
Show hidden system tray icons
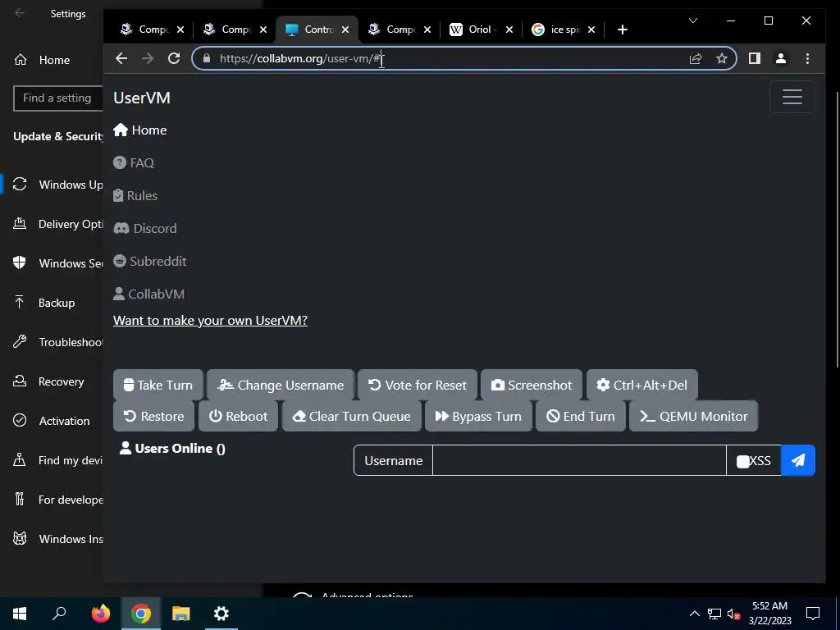(x=694, y=614)
